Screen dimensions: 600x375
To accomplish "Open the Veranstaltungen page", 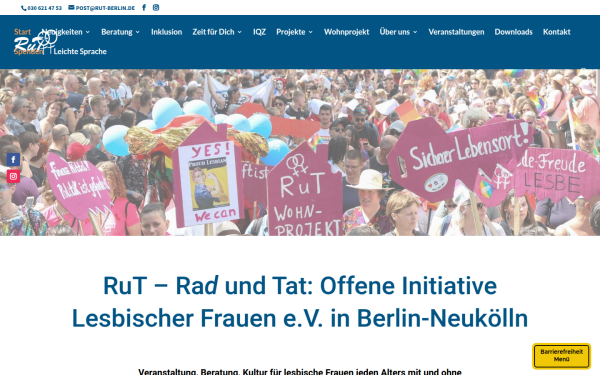I will 456,32.
